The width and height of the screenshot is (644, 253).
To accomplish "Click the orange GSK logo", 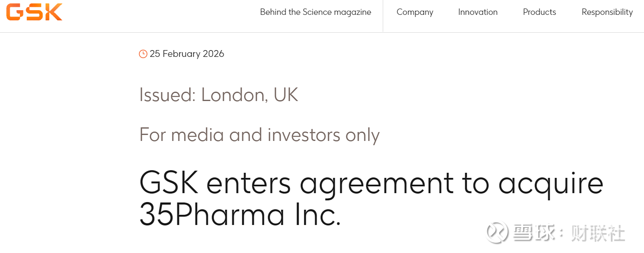I will 34,12.
